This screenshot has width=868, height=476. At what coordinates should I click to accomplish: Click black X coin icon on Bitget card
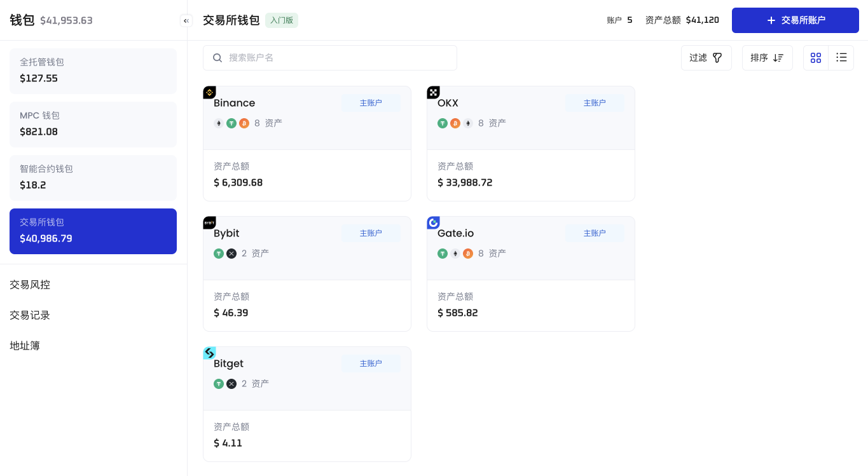coord(231,384)
